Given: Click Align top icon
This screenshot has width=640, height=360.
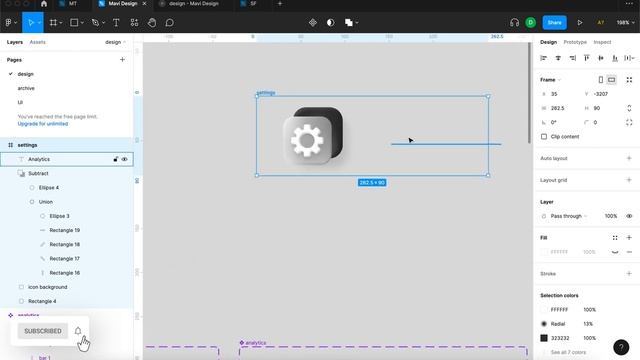Looking at the screenshot, I should click(587, 58).
